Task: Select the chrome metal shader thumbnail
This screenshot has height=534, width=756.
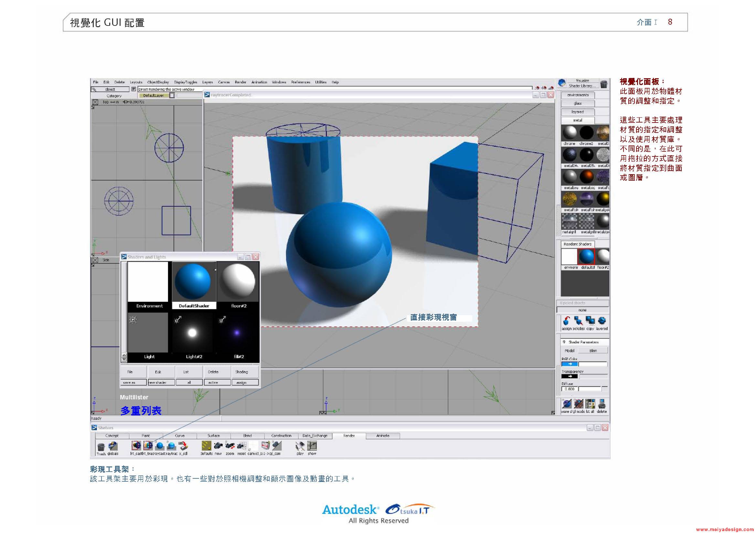Action: tap(569, 133)
